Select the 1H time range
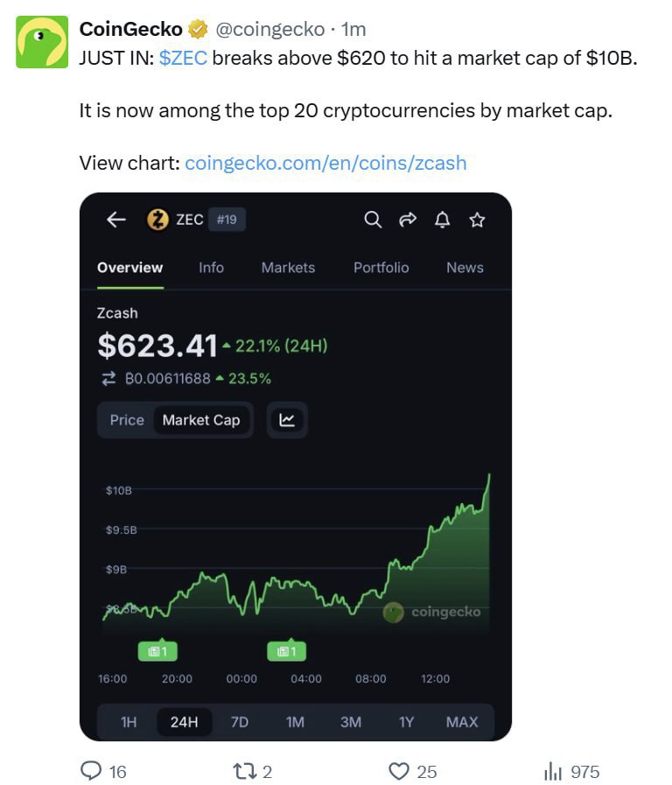The image size is (672, 785). pyautogui.click(x=129, y=722)
